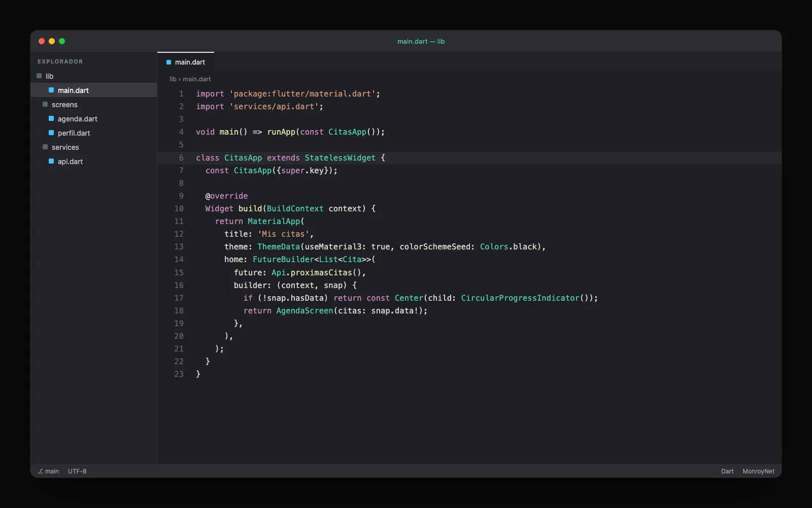
Task: Open the main.dart editor tab
Action: (x=186, y=62)
